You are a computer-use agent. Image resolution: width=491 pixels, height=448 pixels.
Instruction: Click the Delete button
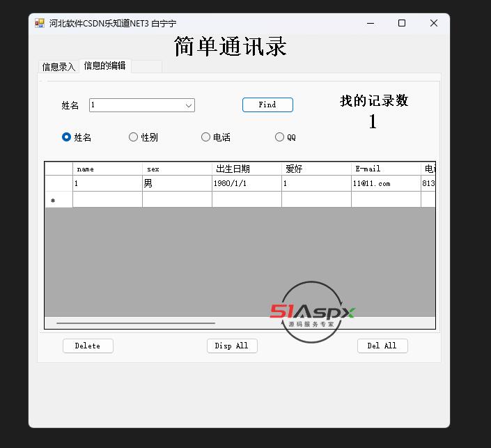[88, 346]
